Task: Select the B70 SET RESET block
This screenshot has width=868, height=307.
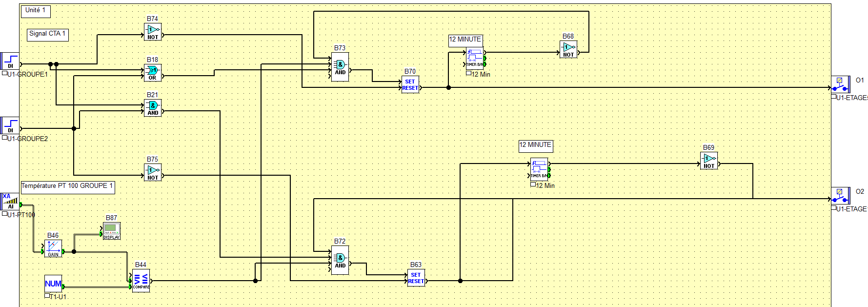Action: (410, 84)
